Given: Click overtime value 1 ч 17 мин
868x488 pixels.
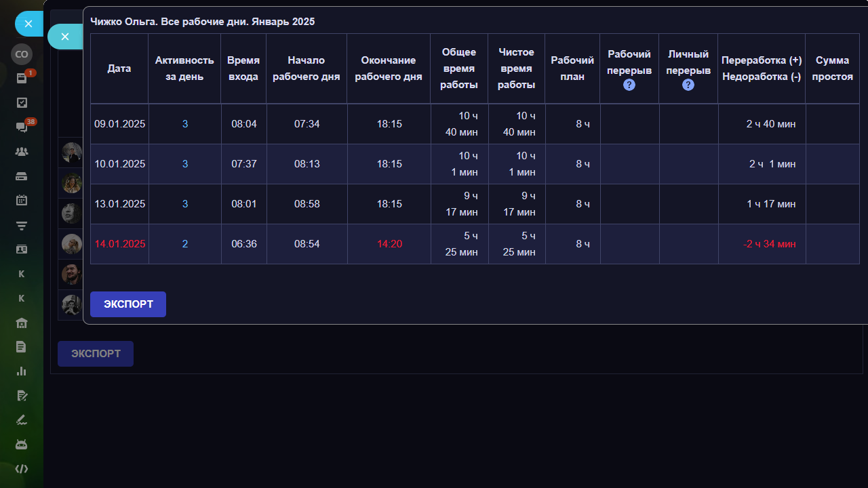Looking at the screenshot, I should point(771,204).
